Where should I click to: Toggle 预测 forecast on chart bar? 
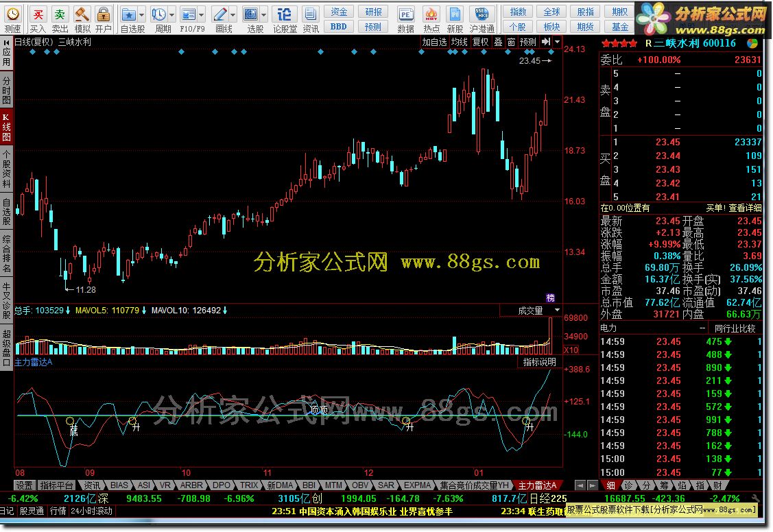[x=528, y=43]
